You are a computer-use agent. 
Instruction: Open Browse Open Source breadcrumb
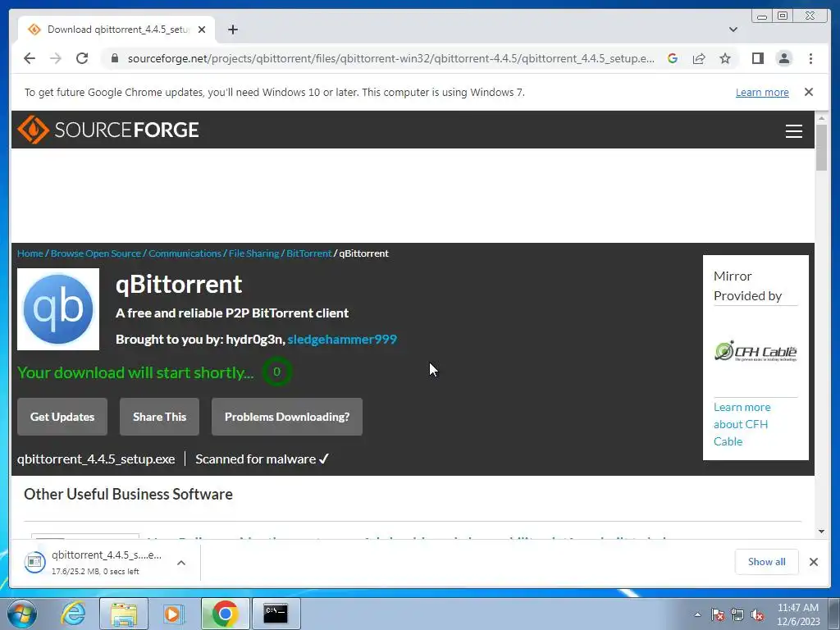96,253
